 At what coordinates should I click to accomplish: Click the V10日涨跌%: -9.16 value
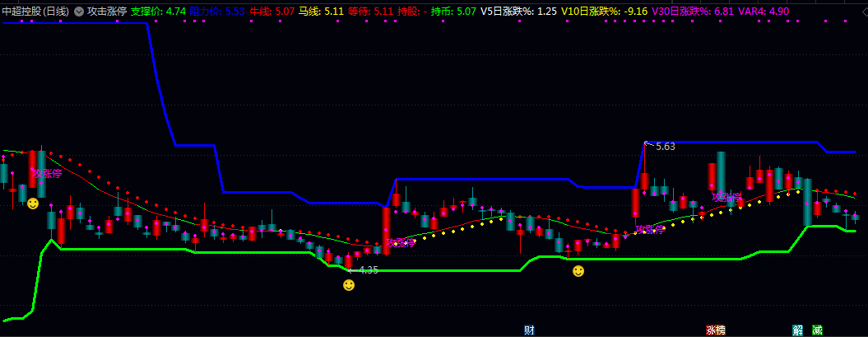click(x=604, y=12)
